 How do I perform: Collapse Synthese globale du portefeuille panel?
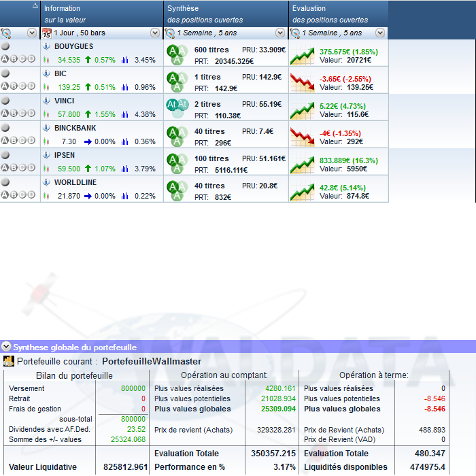[x=6, y=346]
